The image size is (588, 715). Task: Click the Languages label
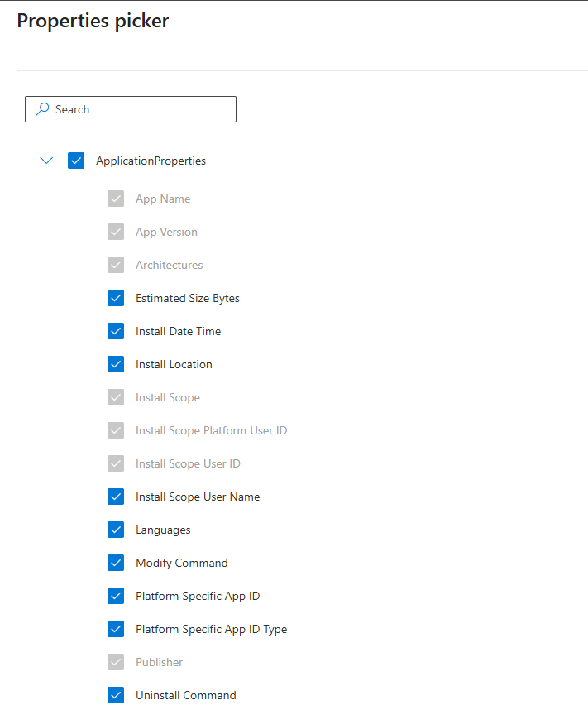(x=163, y=530)
